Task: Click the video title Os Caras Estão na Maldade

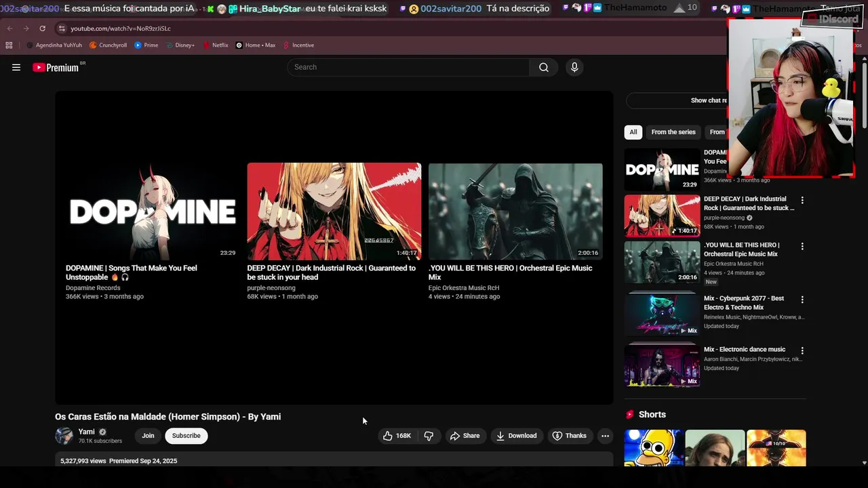Action: 168,417
